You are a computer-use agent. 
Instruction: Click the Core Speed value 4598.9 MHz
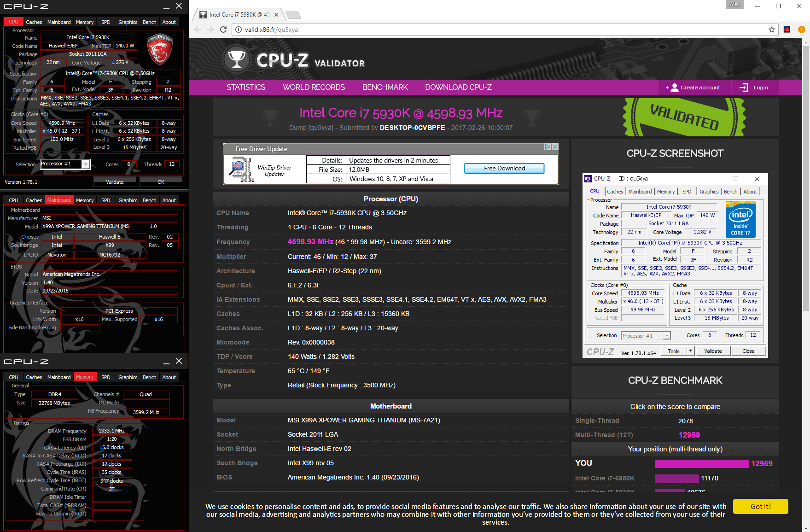click(x=62, y=123)
